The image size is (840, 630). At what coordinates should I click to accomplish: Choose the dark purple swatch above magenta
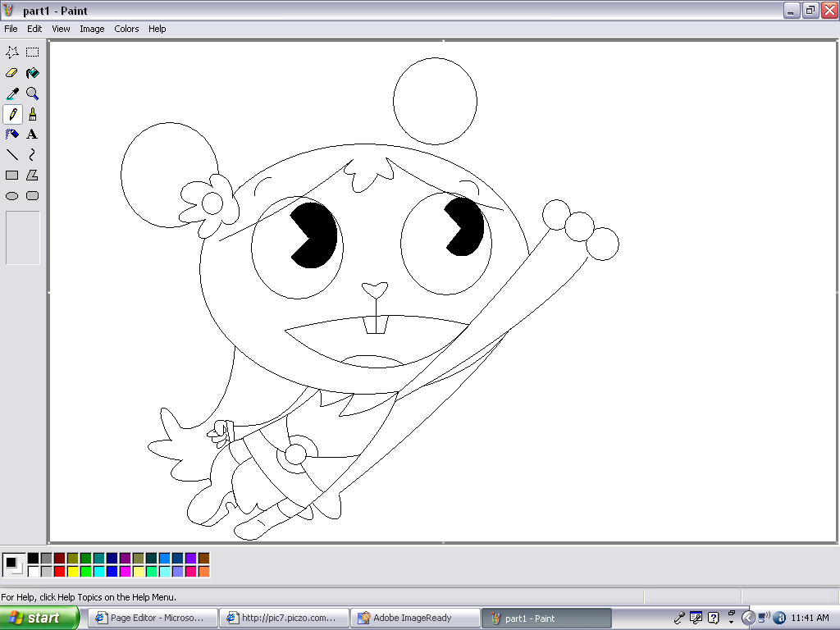[126, 559]
